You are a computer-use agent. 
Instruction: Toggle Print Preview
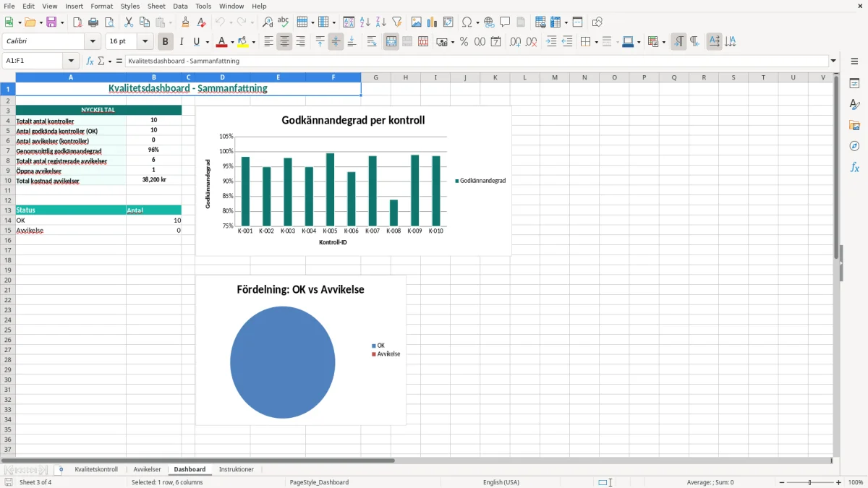click(x=109, y=22)
